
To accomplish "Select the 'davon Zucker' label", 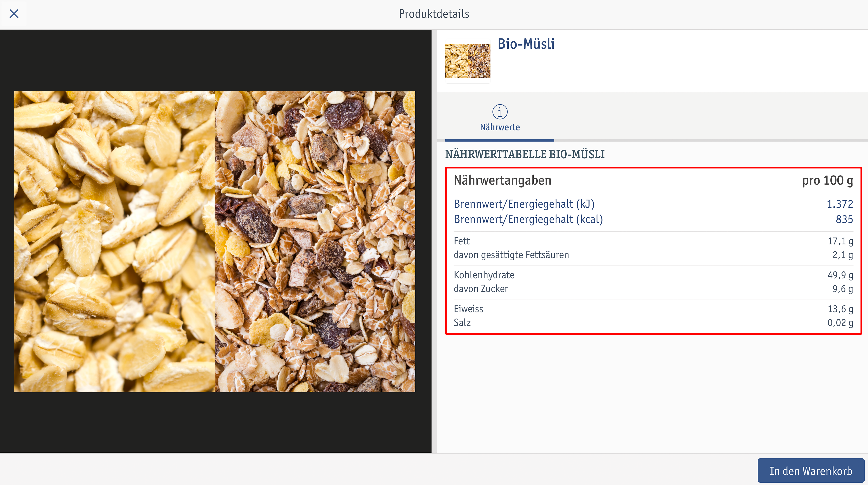I will [x=481, y=289].
